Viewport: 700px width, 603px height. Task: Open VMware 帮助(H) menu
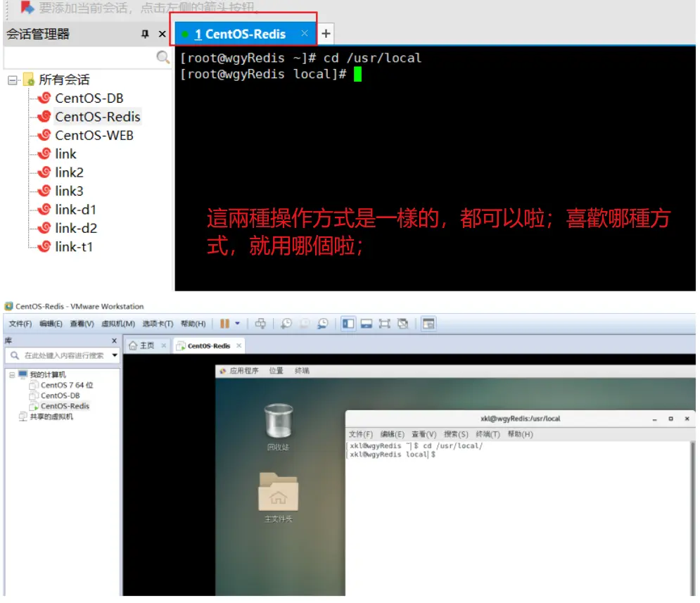coord(193,324)
